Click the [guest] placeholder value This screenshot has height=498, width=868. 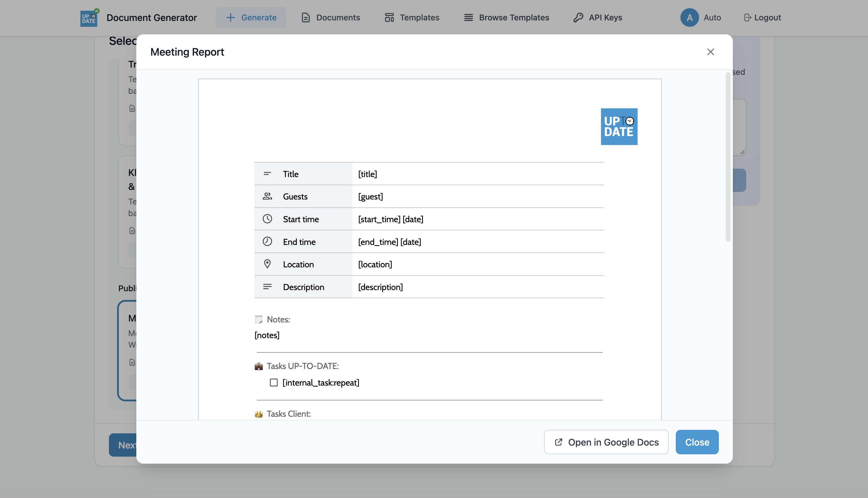(371, 196)
